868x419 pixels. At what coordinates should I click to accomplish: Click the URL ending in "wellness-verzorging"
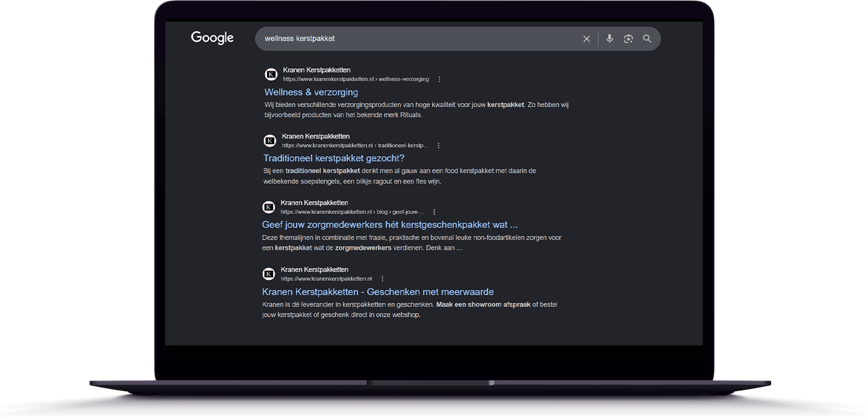click(356, 79)
